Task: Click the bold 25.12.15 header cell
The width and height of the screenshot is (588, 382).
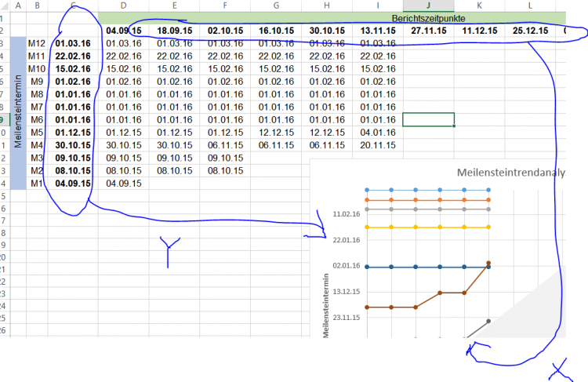Action: (x=531, y=31)
